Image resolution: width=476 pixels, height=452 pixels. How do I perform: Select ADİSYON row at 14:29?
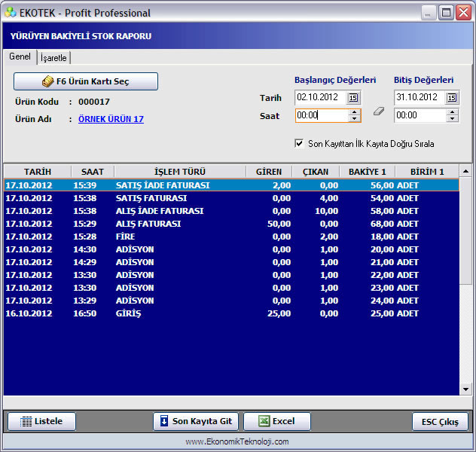[232, 262]
